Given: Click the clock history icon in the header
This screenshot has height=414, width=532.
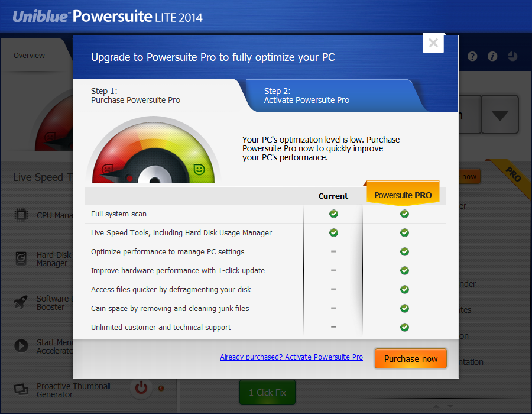Looking at the screenshot, I should 512,56.
